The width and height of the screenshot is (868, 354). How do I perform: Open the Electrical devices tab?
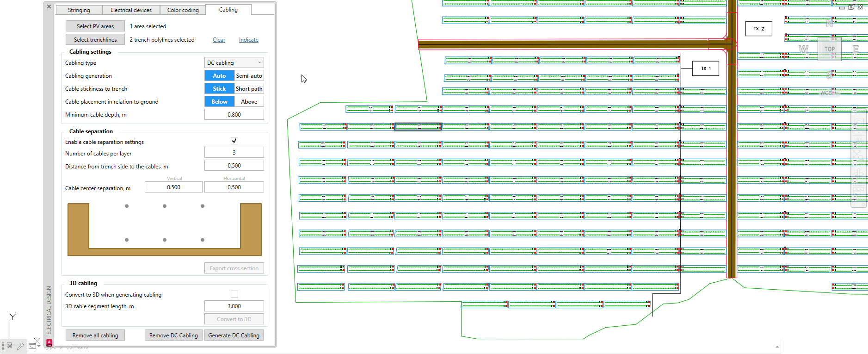pyautogui.click(x=131, y=10)
